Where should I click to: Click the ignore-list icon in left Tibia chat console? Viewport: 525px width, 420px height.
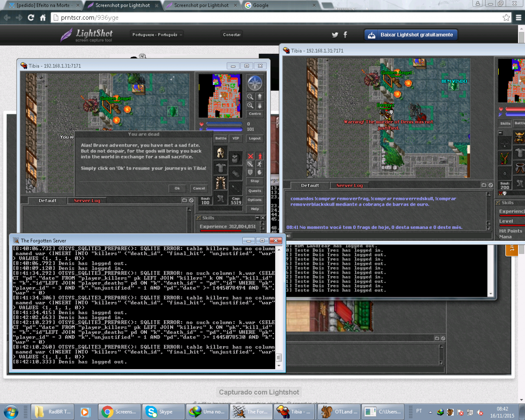point(191,200)
